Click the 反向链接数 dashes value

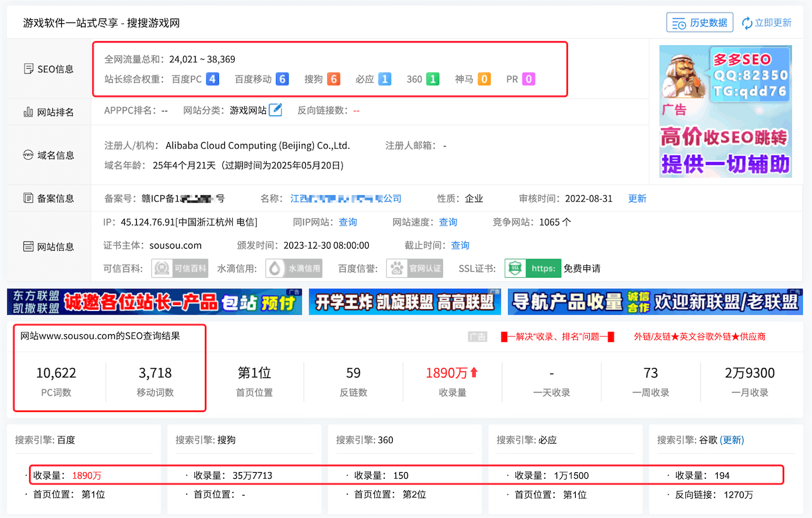pyautogui.click(x=356, y=110)
